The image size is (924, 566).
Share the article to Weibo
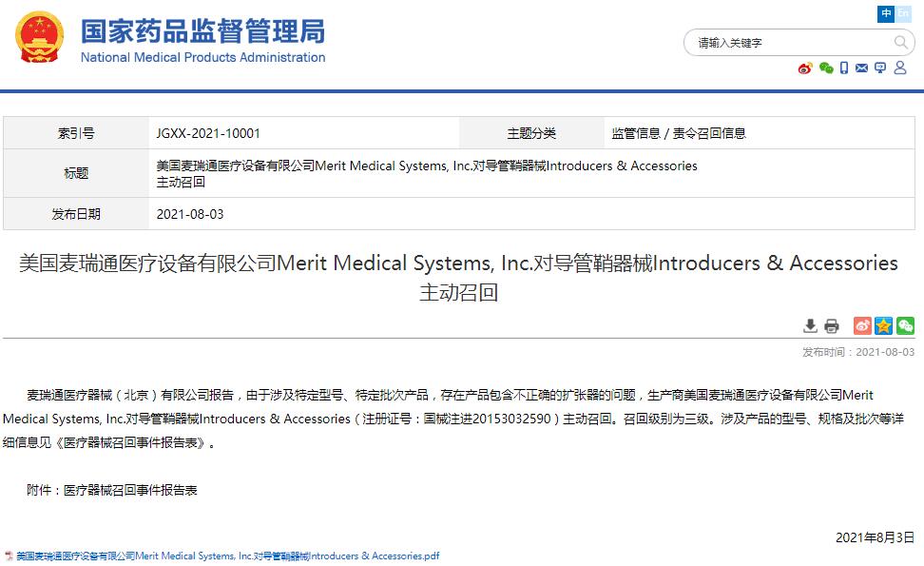coord(862,325)
